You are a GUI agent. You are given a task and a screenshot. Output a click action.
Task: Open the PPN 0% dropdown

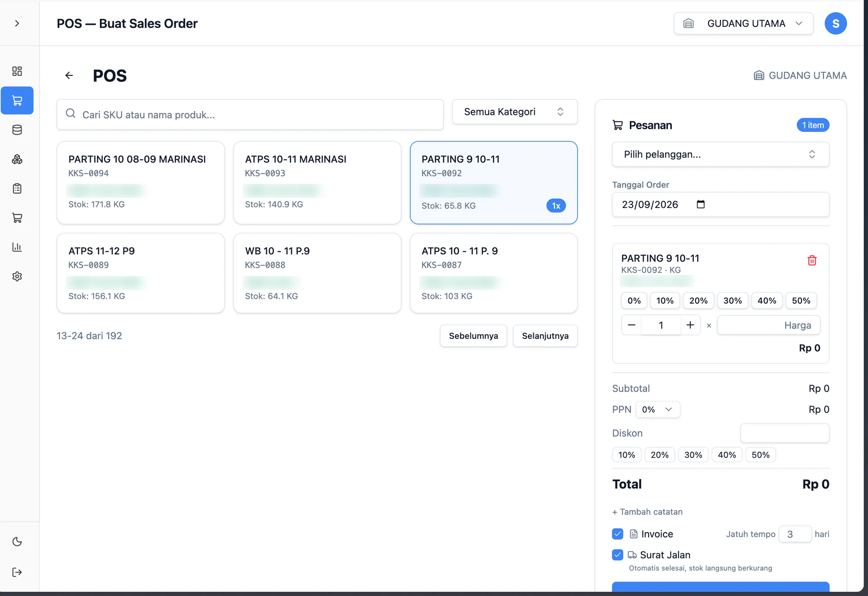(658, 409)
